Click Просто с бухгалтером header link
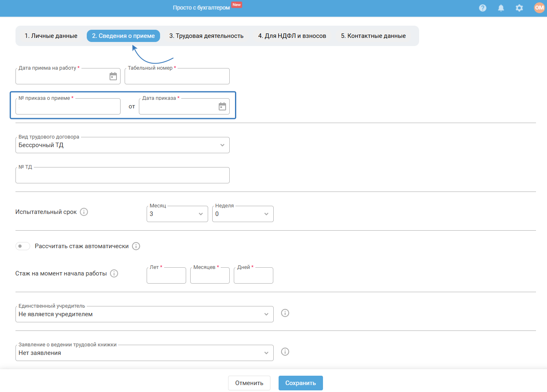 (x=201, y=8)
